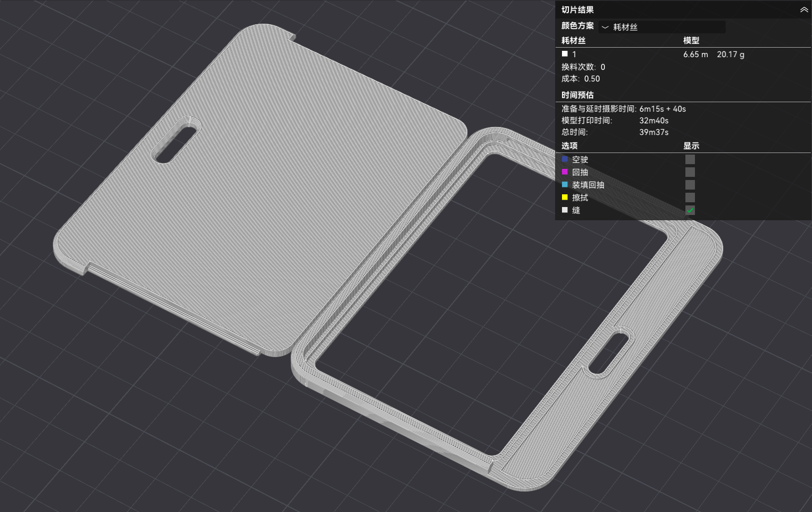Viewport: 812px width, 512px height.
Task: Click the 擦拭 option label
Action: 580,197
